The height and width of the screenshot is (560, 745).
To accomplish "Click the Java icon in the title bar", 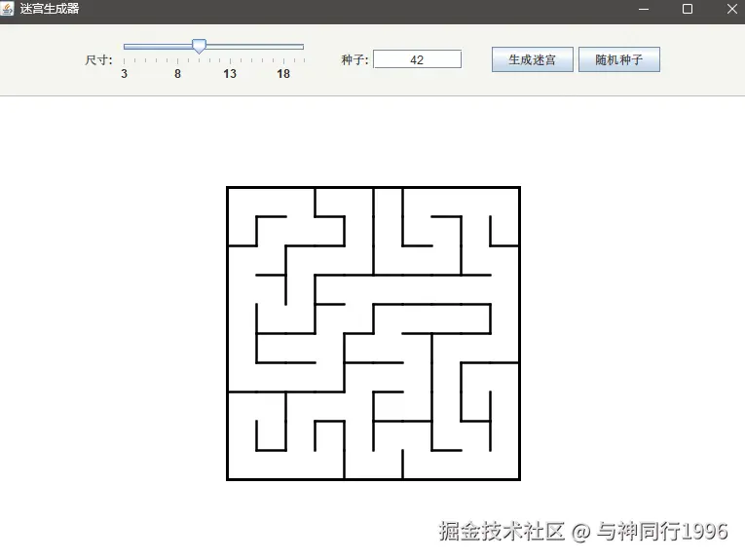I will pyautogui.click(x=8, y=9).
